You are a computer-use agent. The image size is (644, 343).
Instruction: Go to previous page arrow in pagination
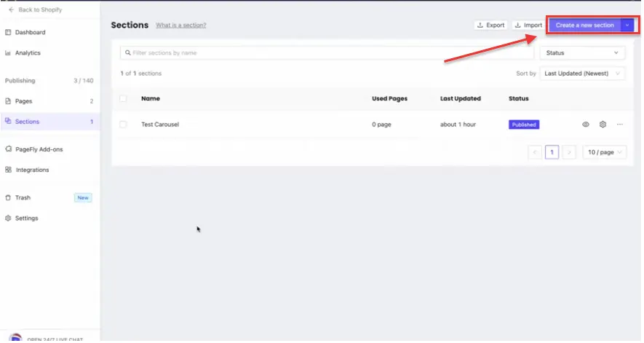click(x=536, y=152)
